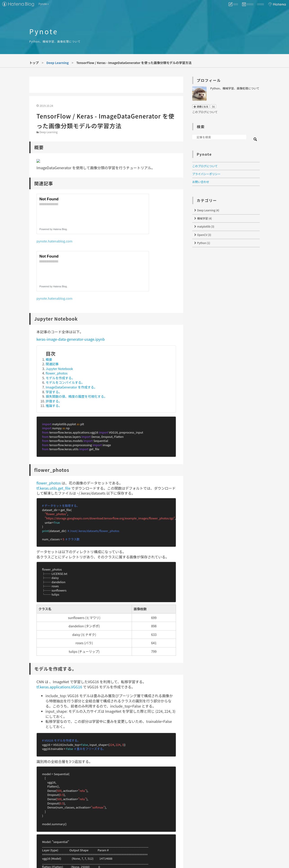Open Deep Learning in the breadcrumb
289x868 pixels.
(58, 63)
